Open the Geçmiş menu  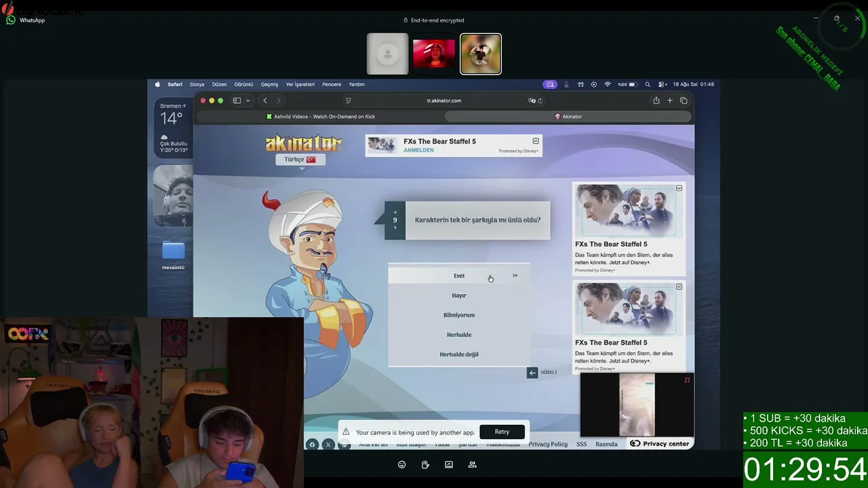pos(270,85)
